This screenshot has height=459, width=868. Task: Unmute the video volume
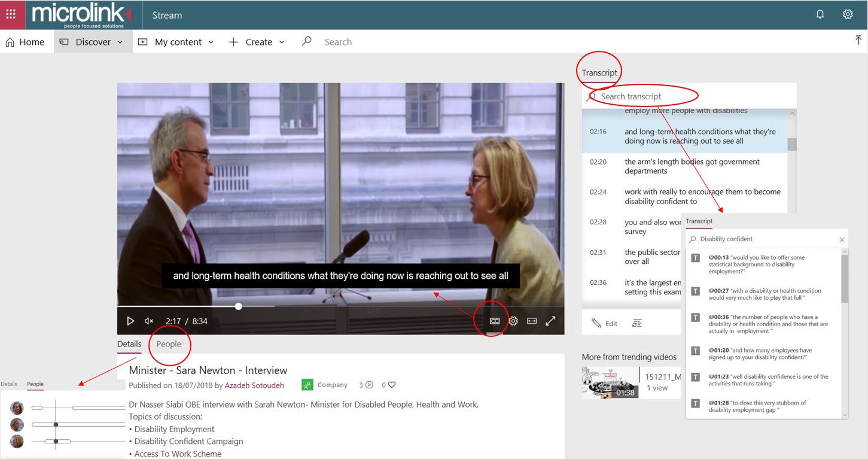click(x=149, y=321)
